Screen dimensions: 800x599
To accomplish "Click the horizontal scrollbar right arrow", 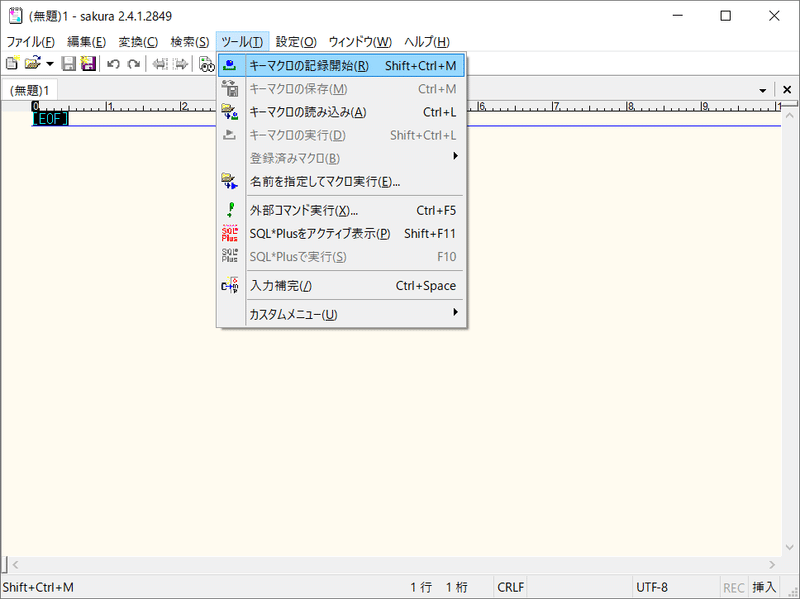I will (772, 564).
